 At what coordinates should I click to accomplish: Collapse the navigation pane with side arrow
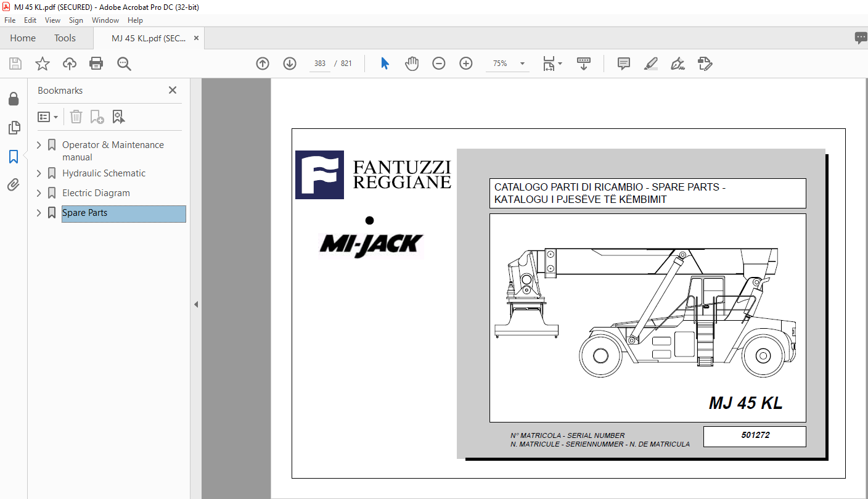coord(196,304)
